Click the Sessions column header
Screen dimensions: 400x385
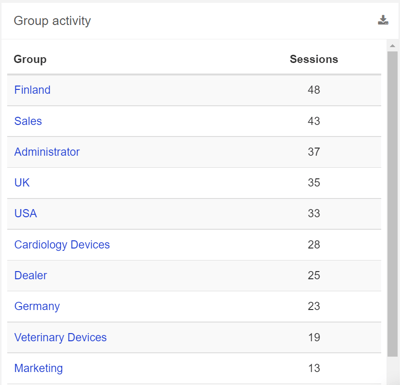tap(314, 59)
